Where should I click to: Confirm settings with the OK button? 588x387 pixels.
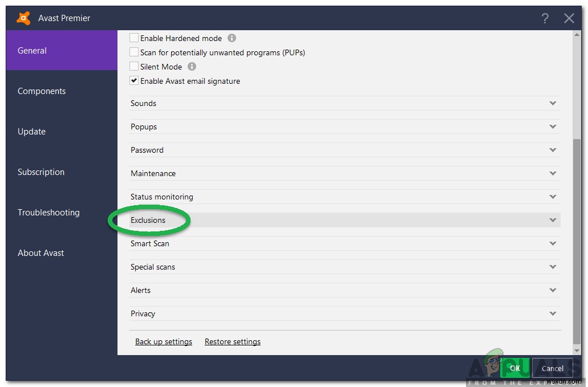(514, 368)
